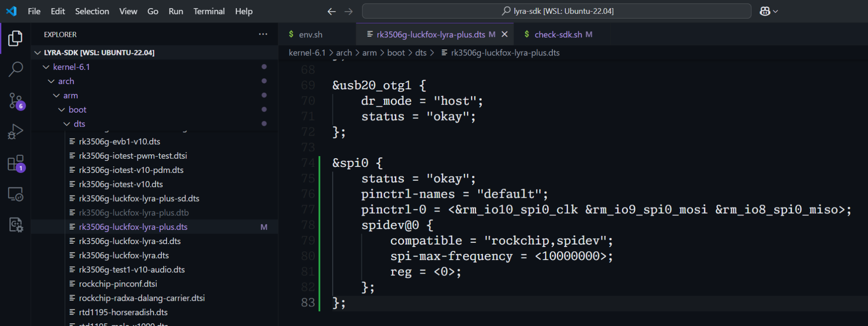The height and width of the screenshot is (326, 868).
Task: Click the pinctrl-names = "default" line
Action: tap(454, 194)
